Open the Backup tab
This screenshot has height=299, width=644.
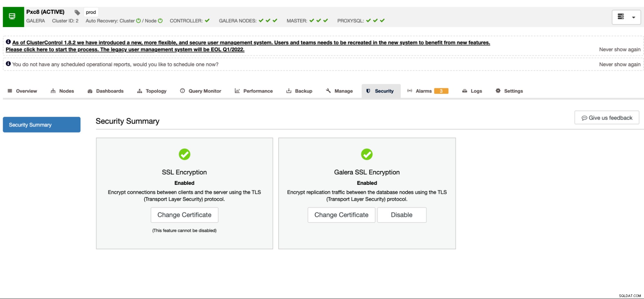click(x=299, y=91)
